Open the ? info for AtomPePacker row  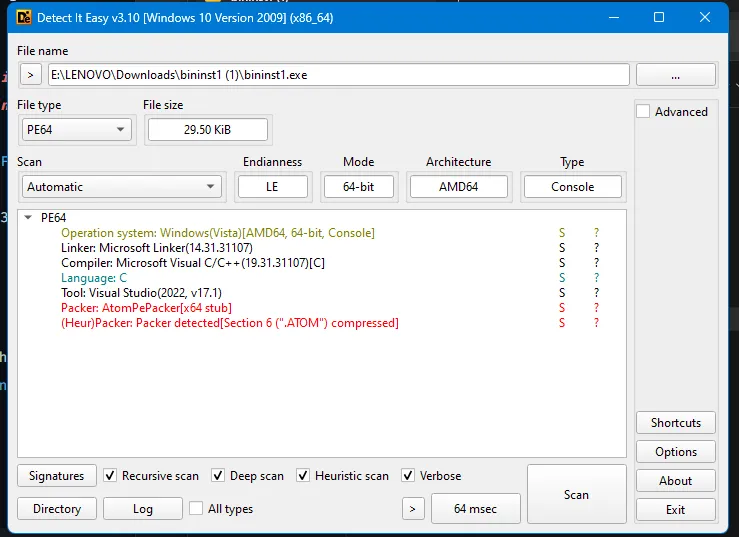tap(596, 308)
